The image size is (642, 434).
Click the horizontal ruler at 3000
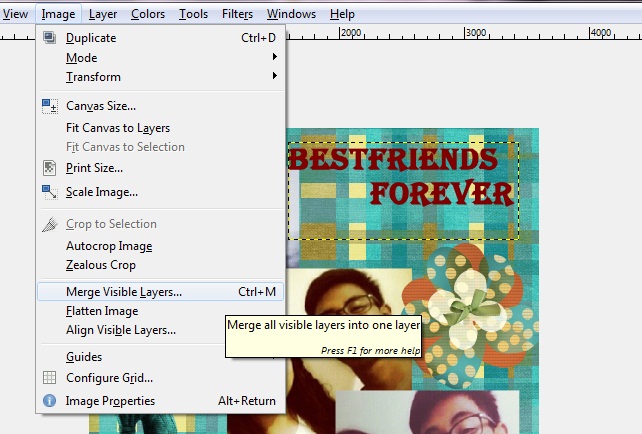476,33
